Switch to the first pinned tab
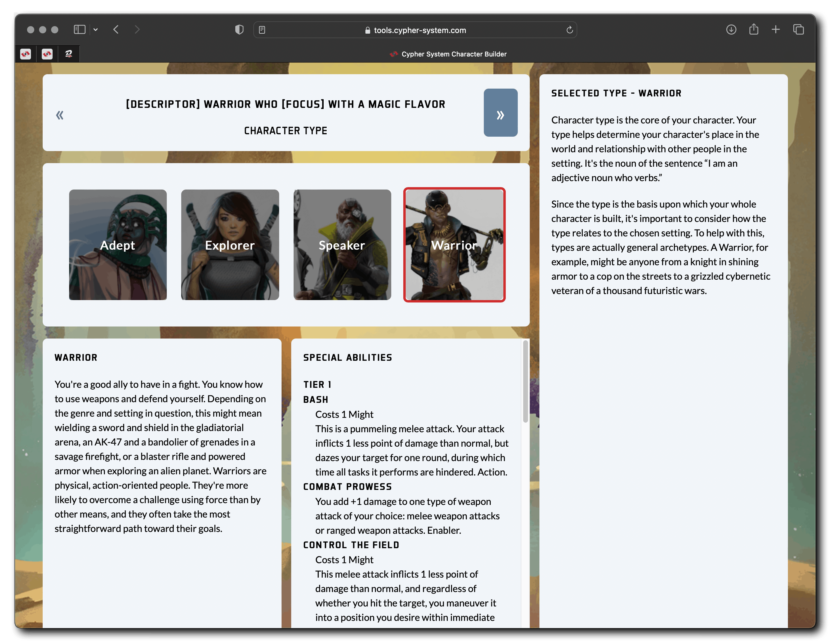 pyautogui.click(x=26, y=54)
